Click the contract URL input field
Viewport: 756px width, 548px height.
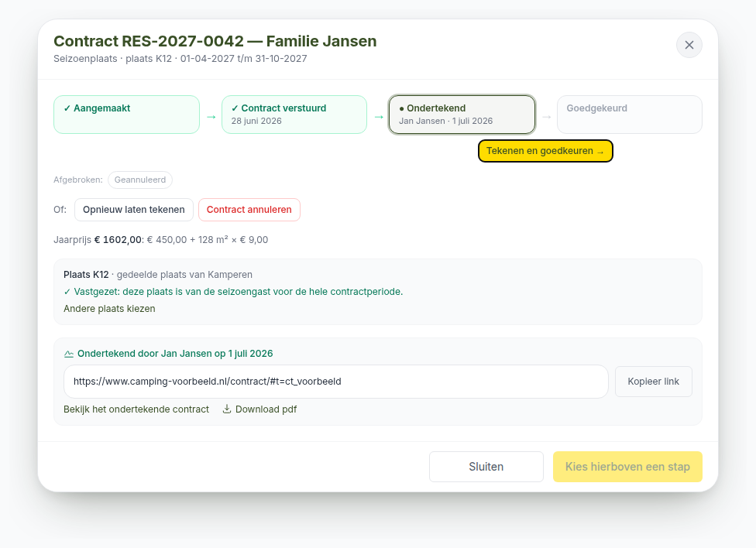[x=335, y=382]
